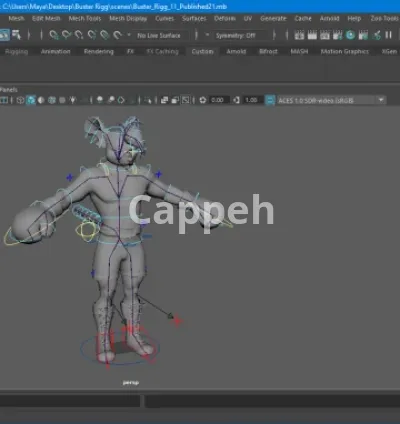Screen dimensions: 400x424
Task: Switch to the Animation shelf tab
Action: (56, 52)
